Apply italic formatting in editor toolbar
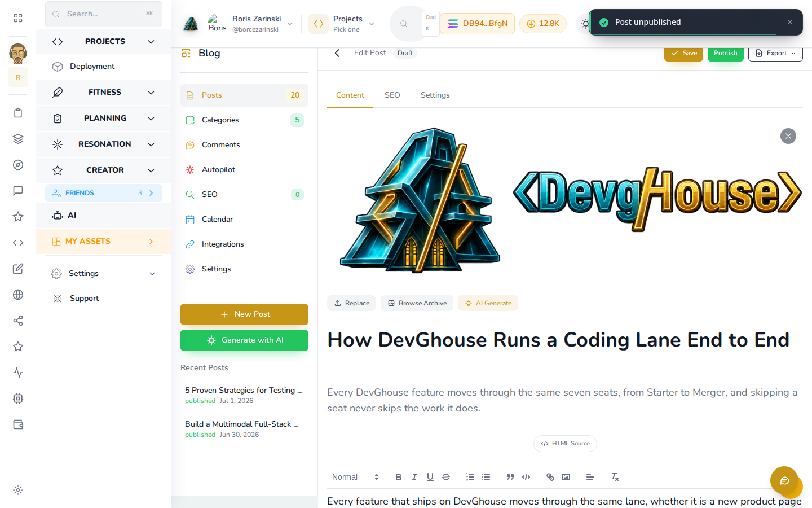The image size is (812, 508). 414,477
